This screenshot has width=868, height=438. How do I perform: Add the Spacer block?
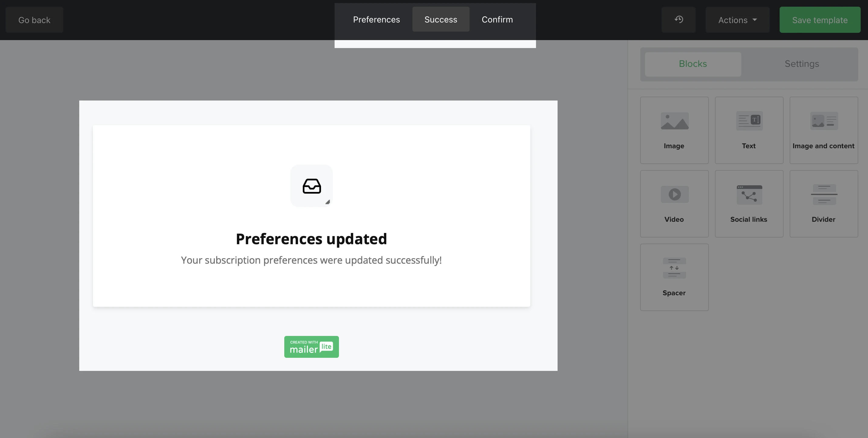coord(674,277)
